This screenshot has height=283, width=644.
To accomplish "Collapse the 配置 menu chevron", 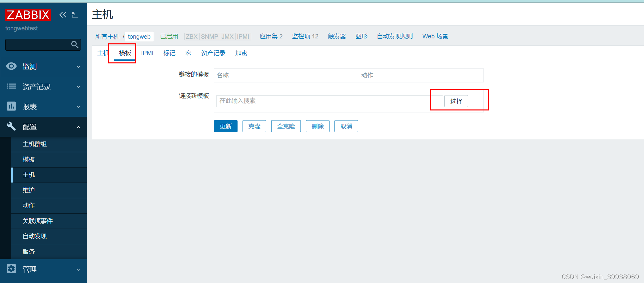I will pos(79,127).
